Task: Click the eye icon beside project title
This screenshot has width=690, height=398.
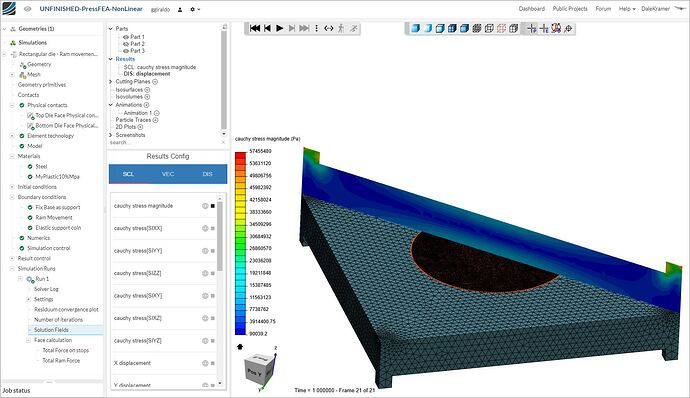Action: tap(28, 9)
